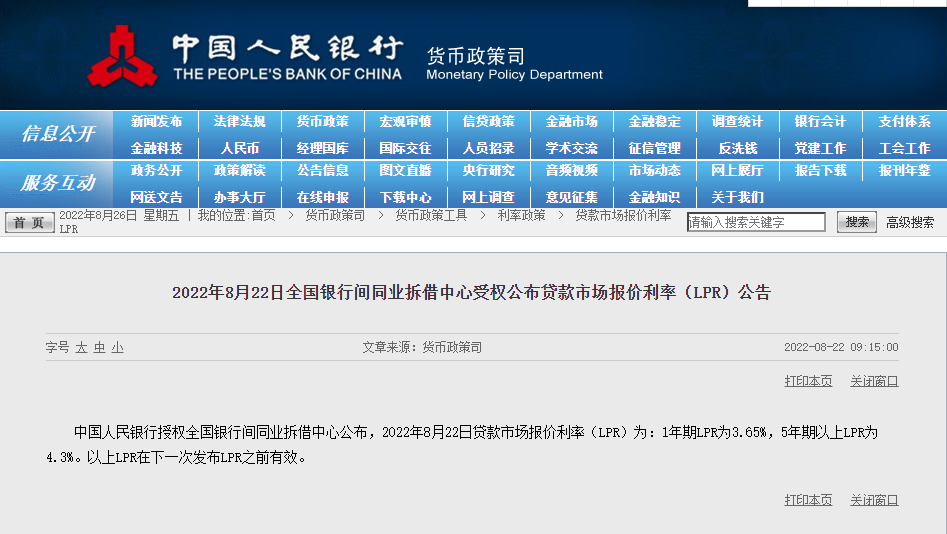Visit 工会工作 page
947x534 pixels.
click(x=904, y=148)
